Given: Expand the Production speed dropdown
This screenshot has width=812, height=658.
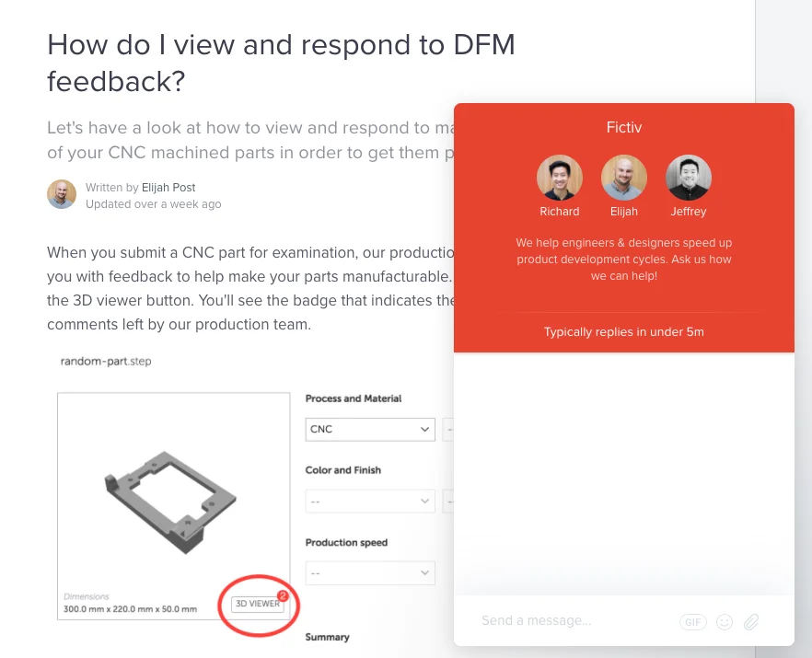Looking at the screenshot, I should [x=370, y=573].
